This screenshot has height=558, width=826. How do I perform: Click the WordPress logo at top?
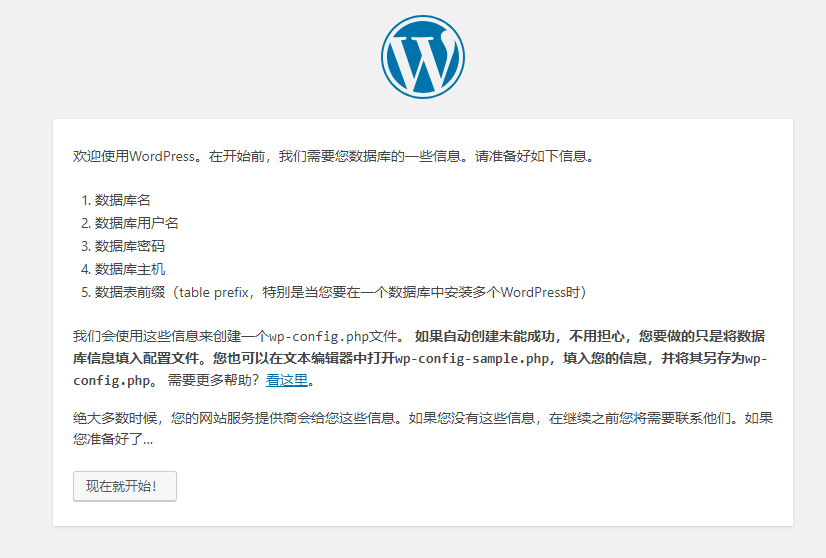pos(422,57)
